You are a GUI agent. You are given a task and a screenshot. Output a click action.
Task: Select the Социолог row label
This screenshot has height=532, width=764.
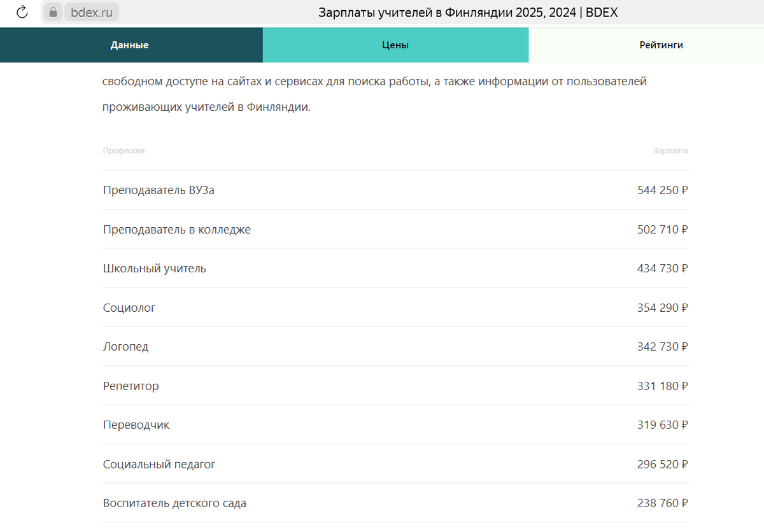[129, 307]
